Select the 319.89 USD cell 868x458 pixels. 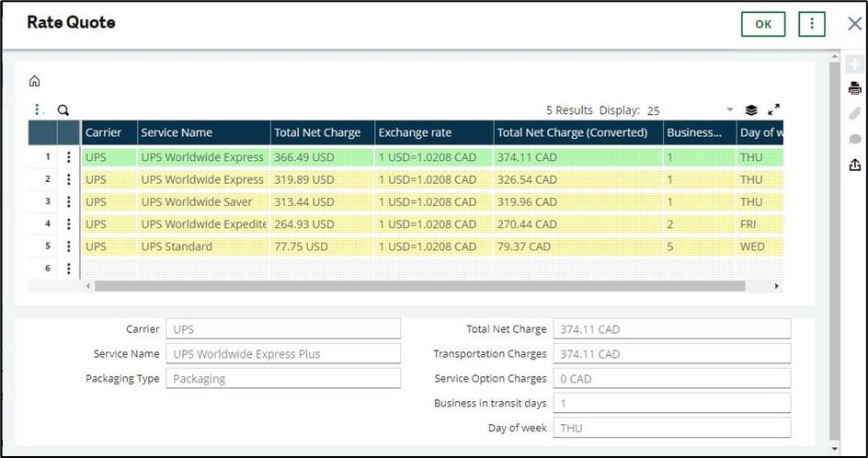coord(323,179)
